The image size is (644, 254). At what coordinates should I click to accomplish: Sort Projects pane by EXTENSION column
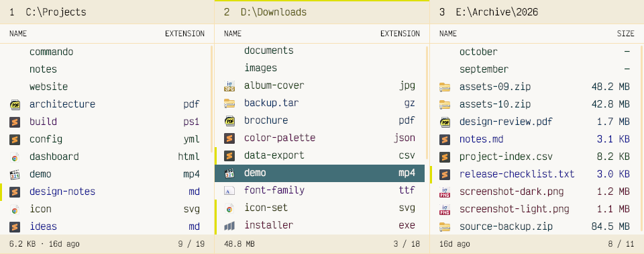[x=185, y=34]
